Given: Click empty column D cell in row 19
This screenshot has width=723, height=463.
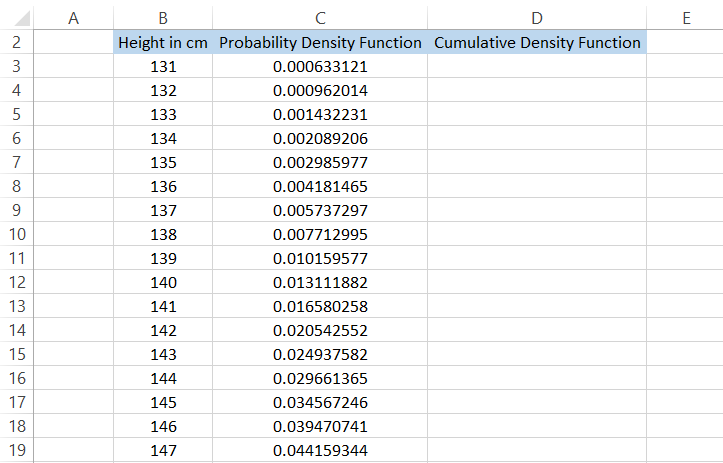Looking at the screenshot, I should (x=537, y=450).
